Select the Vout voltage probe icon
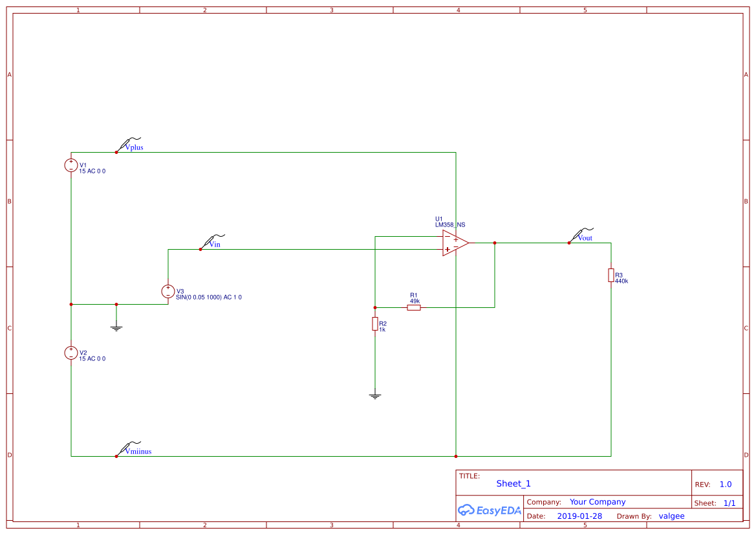 click(x=581, y=234)
